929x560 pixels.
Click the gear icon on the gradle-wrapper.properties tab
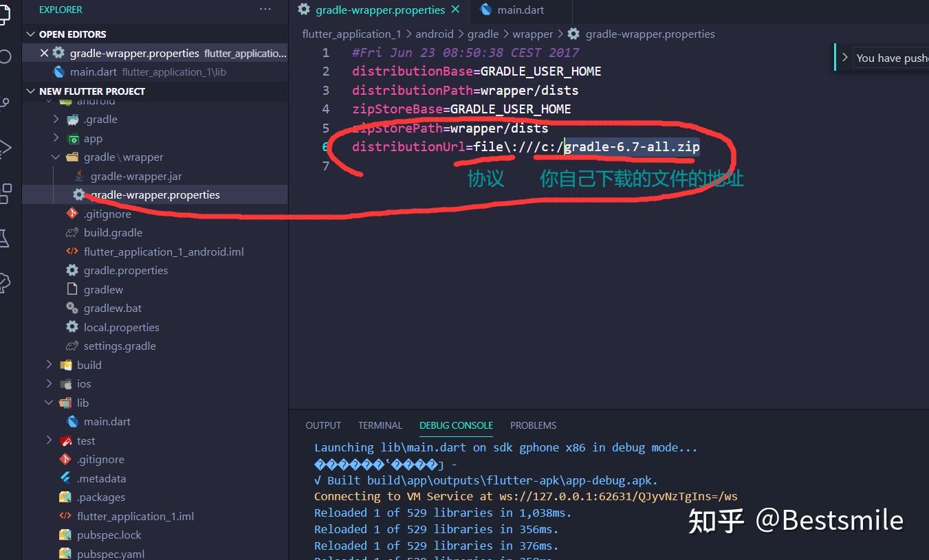tap(303, 10)
